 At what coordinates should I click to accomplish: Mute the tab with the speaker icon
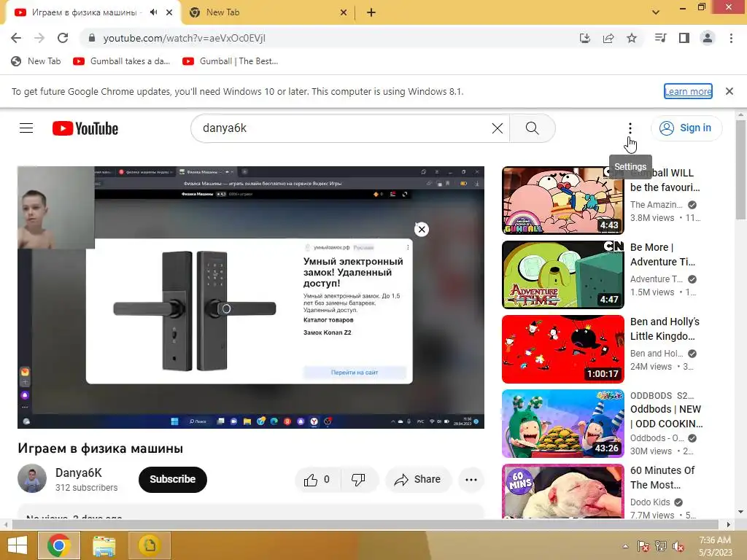(153, 12)
